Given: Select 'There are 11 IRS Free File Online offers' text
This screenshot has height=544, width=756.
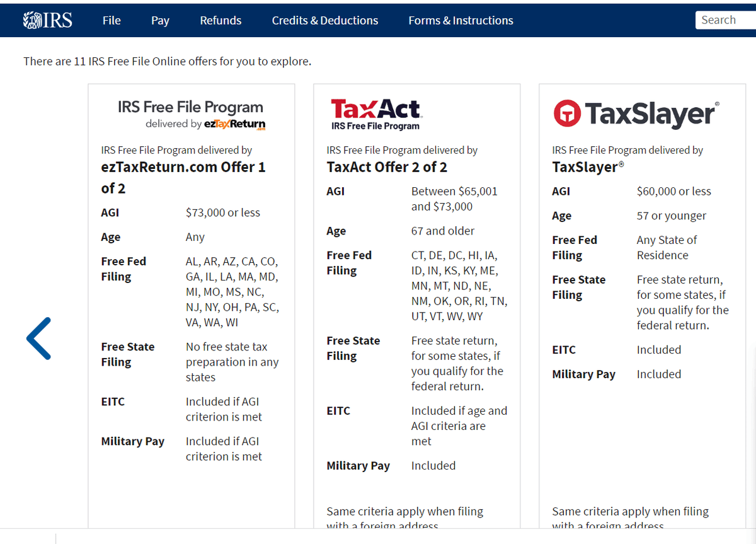Looking at the screenshot, I should click(168, 61).
